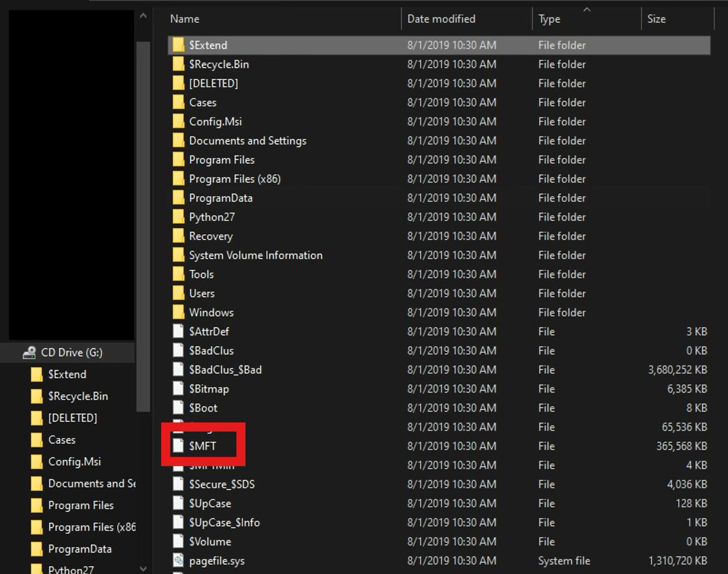Click the Users folder icon
This screenshot has width=728, height=574.
click(178, 294)
